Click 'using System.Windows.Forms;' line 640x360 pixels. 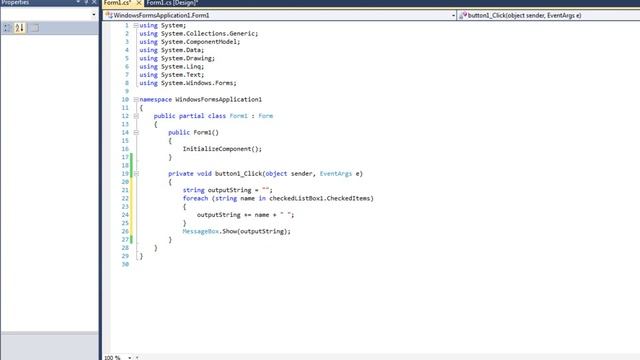click(x=188, y=83)
